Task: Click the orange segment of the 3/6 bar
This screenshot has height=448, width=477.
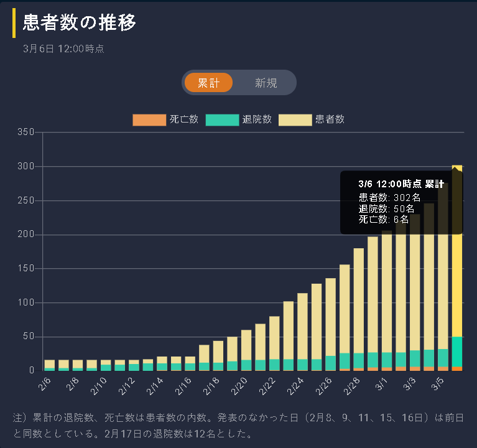Action: (457, 368)
